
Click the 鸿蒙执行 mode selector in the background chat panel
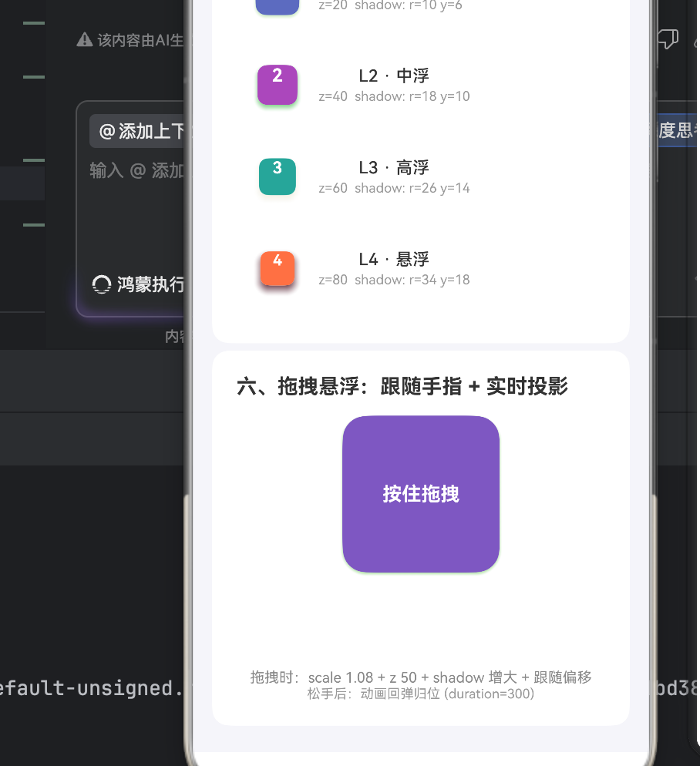pos(138,284)
